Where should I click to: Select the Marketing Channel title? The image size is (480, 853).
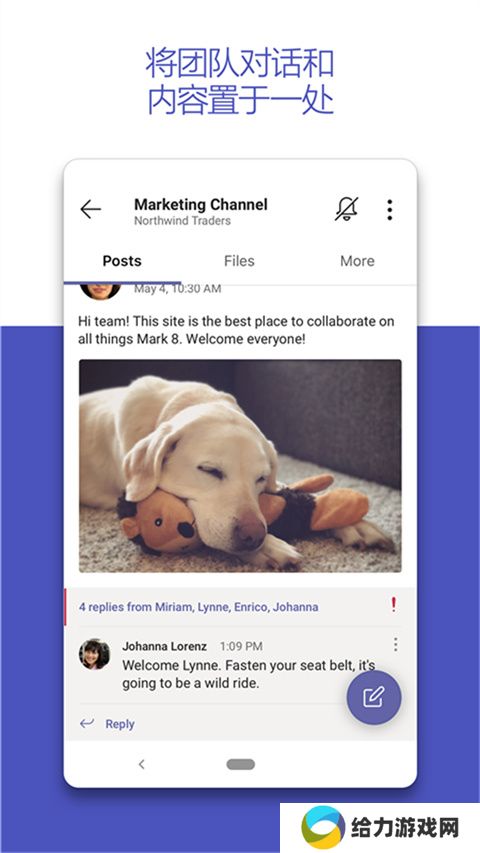[201, 205]
